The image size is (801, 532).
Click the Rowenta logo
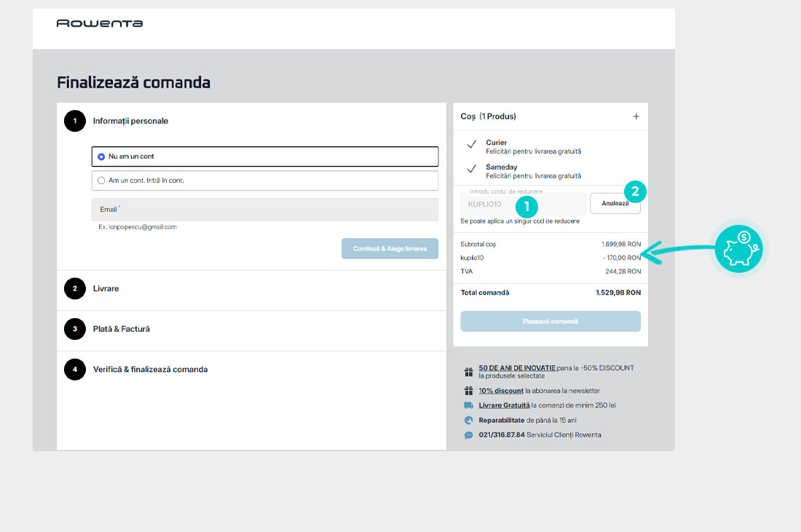[x=100, y=23]
